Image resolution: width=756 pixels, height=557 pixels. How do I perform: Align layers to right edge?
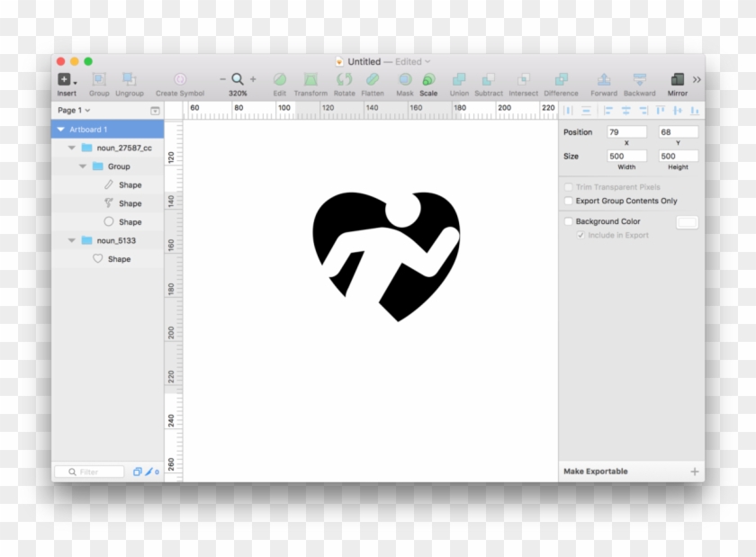(x=643, y=111)
